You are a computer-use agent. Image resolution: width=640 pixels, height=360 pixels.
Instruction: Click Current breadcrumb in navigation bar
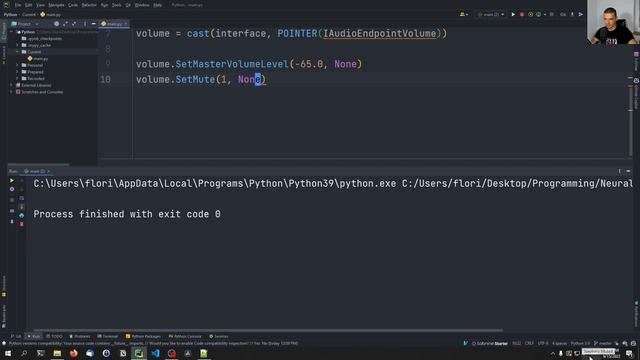(x=29, y=14)
